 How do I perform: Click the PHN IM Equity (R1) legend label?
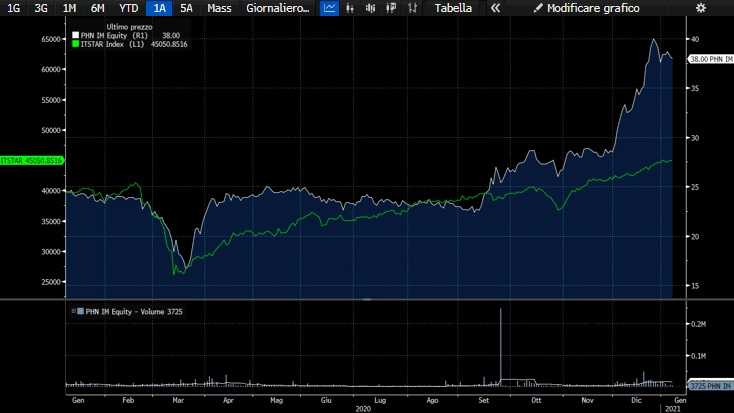pyautogui.click(x=114, y=35)
